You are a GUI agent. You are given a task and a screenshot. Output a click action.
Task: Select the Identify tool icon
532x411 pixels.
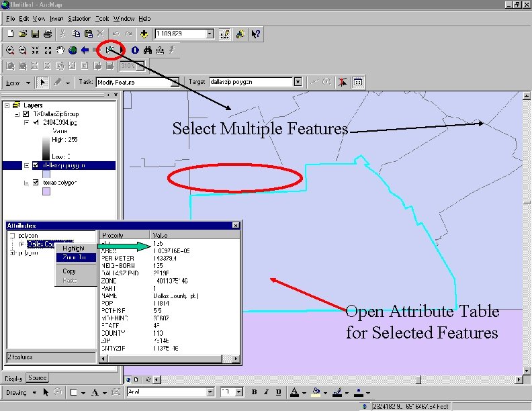[135, 49]
